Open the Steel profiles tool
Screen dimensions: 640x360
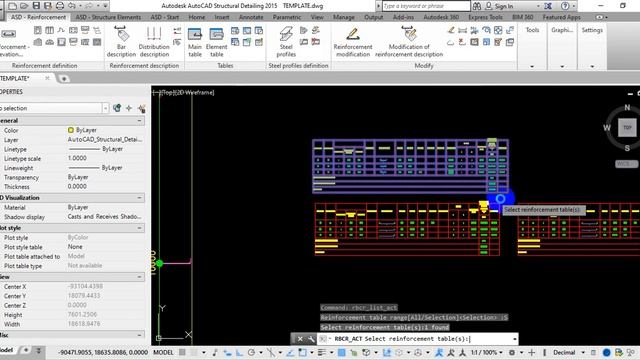point(286,42)
